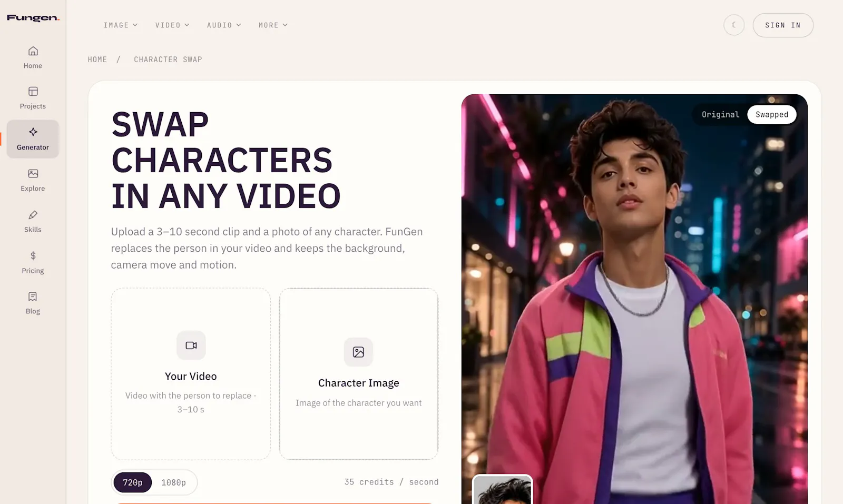
Task: Switch preview to Swapped
Action: coord(772,114)
